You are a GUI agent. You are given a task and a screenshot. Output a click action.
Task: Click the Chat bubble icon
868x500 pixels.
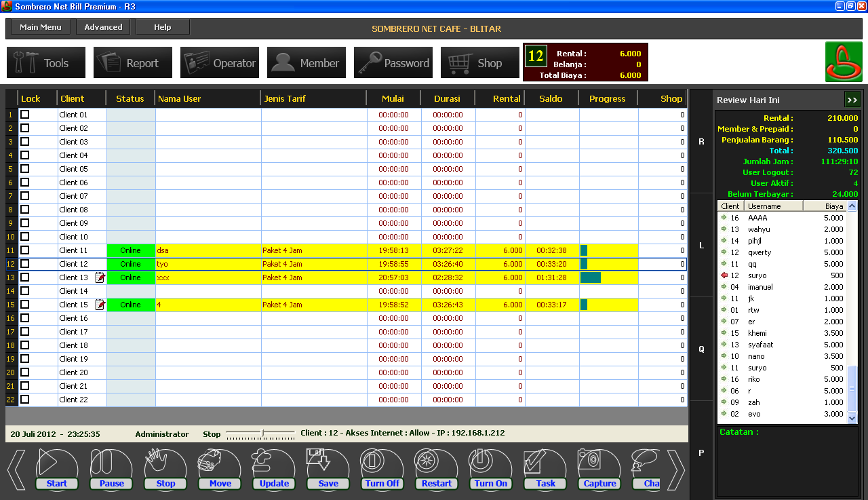click(x=646, y=469)
